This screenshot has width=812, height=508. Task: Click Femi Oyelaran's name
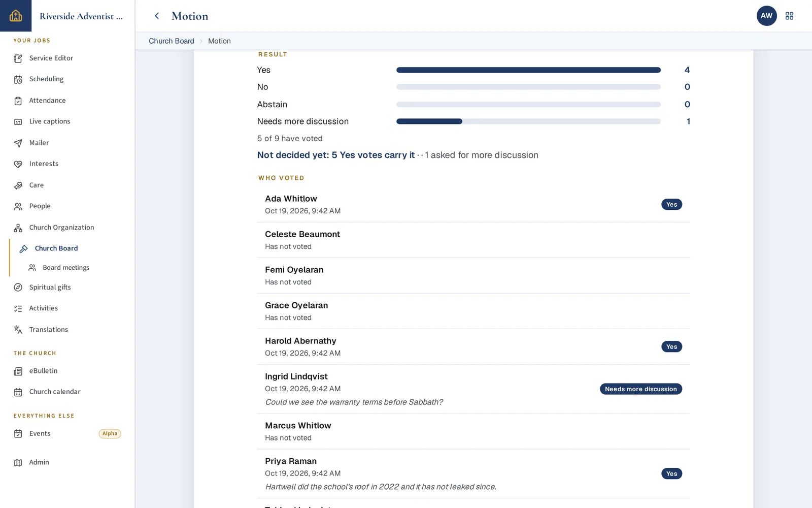click(294, 270)
